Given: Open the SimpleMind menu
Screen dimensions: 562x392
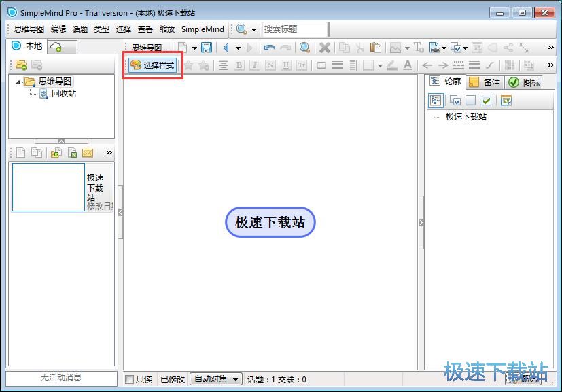Looking at the screenshot, I should click(203, 29).
